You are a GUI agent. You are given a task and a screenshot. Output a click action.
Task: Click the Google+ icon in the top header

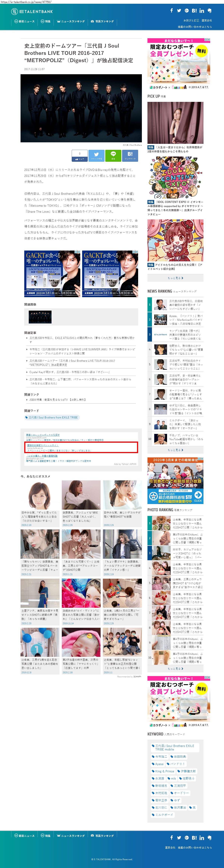pyautogui.click(x=186, y=10)
